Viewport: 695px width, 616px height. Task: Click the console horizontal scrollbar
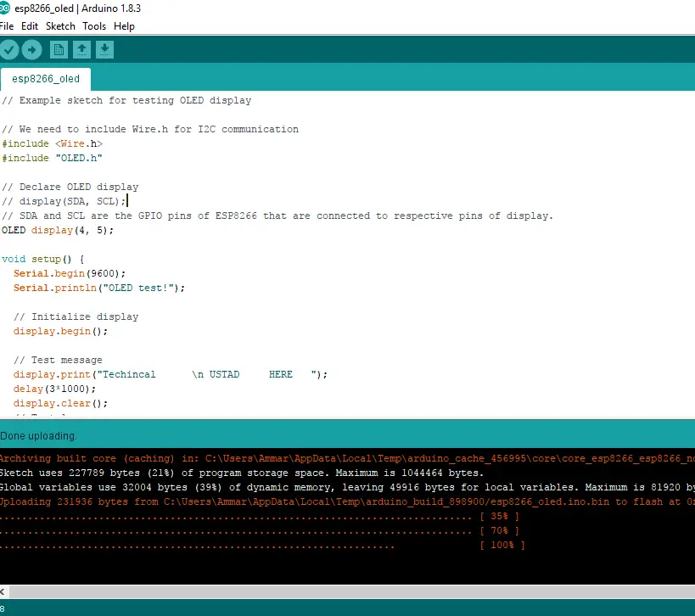pos(339,591)
